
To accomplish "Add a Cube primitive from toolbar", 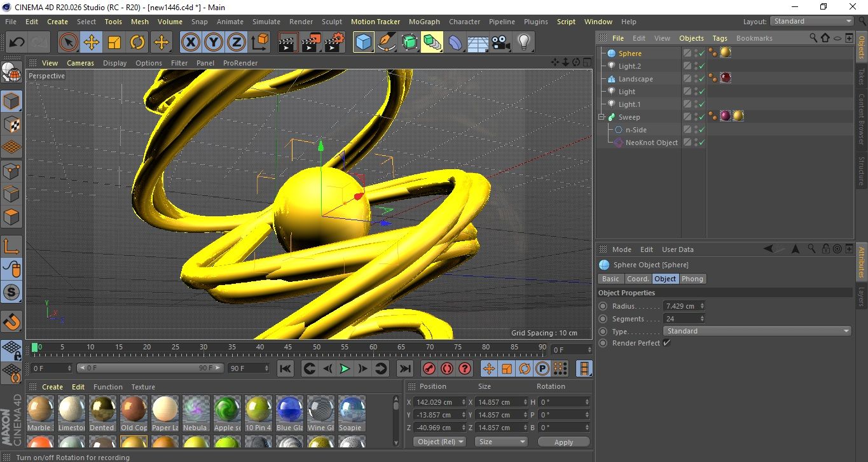I will 363,43.
